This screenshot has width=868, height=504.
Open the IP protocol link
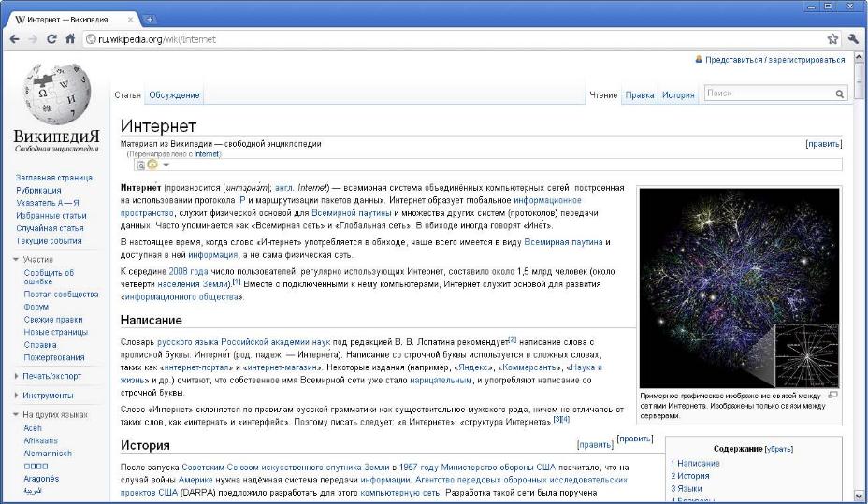pos(241,200)
